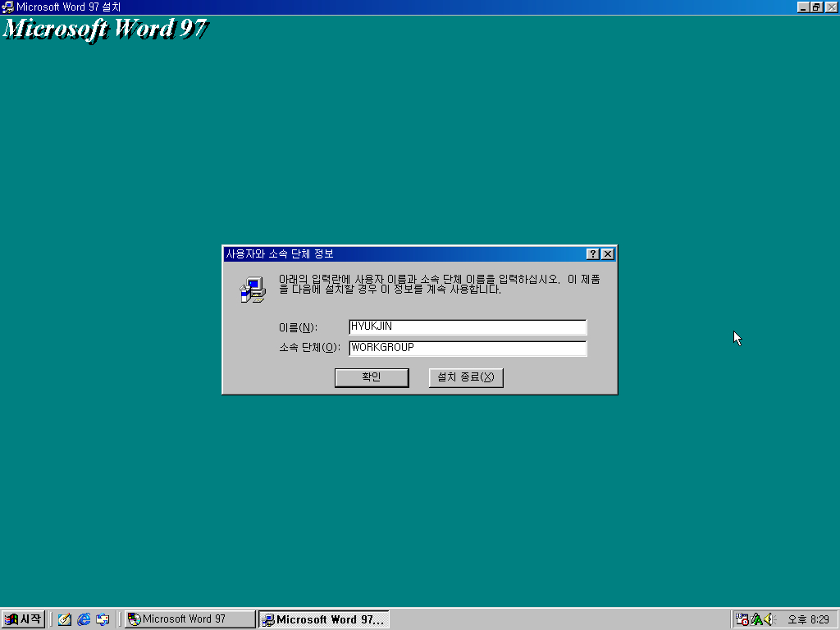Click the 설치 종료(X) button

tap(466, 377)
